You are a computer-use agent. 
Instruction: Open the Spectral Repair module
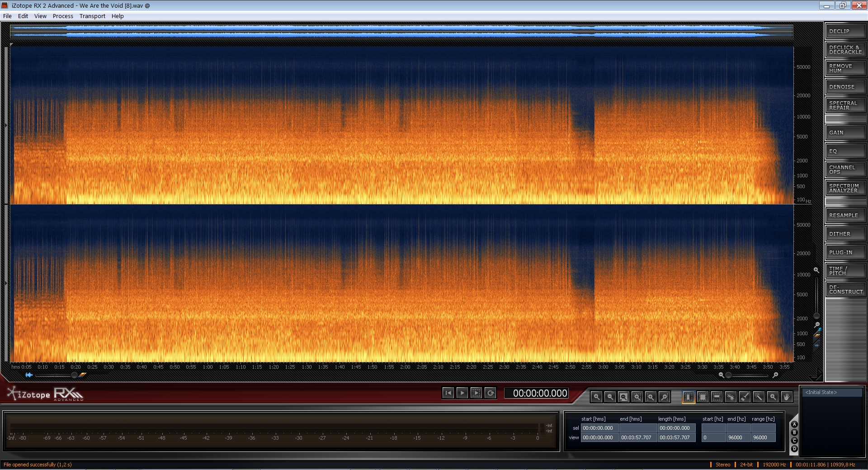coord(845,105)
